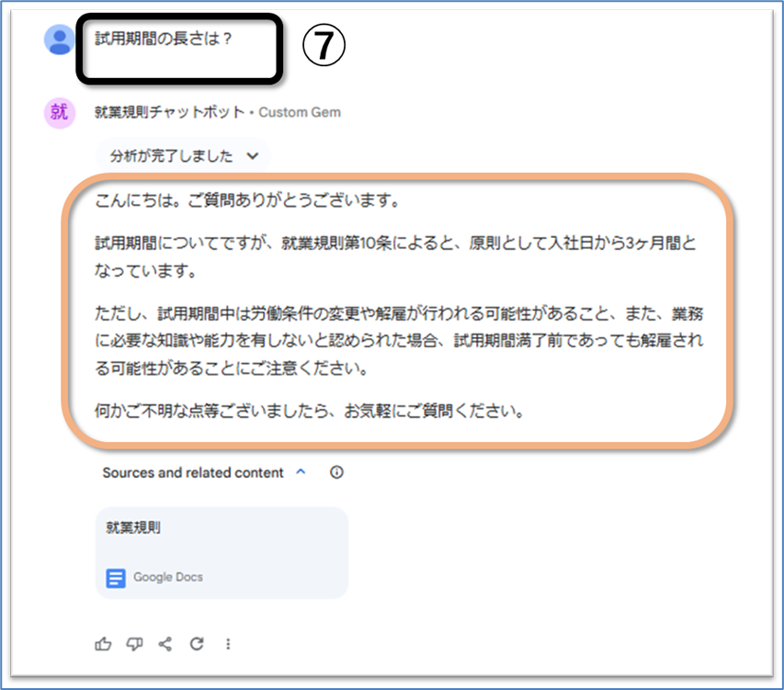Click the blue Google Docs file icon
Viewport: 784px width, 690px height.
pyautogui.click(x=116, y=578)
